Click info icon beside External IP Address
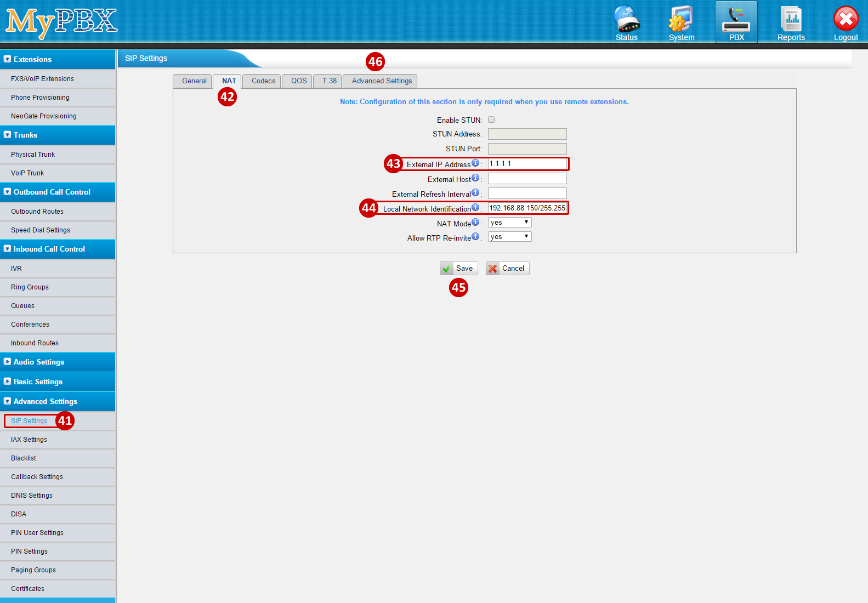The width and height of the screenshot is (868, 603). click(475, 163)
